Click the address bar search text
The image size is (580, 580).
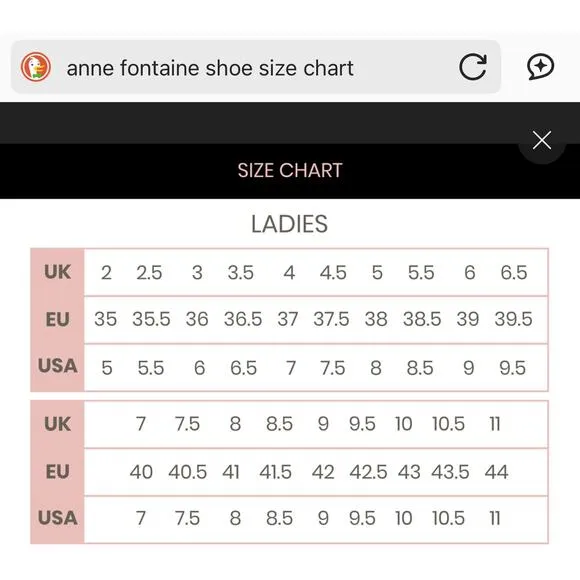(x=210, y=68)
